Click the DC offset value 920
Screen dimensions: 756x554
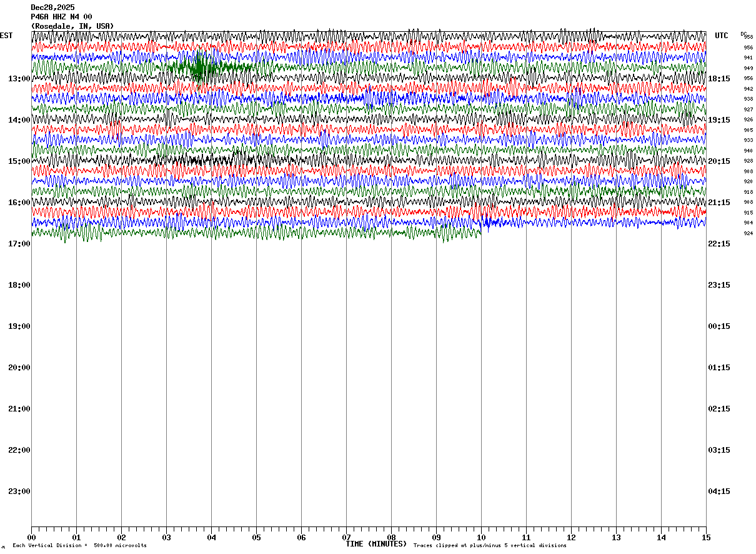click(748, 181)
